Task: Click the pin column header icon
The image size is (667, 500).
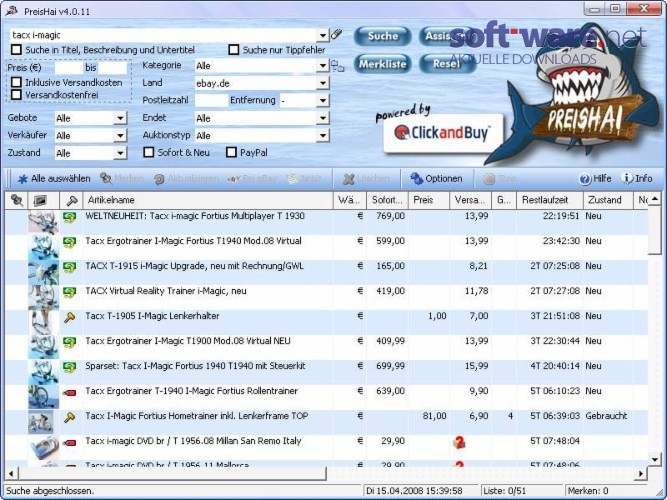Action: [x=17, y=200]
